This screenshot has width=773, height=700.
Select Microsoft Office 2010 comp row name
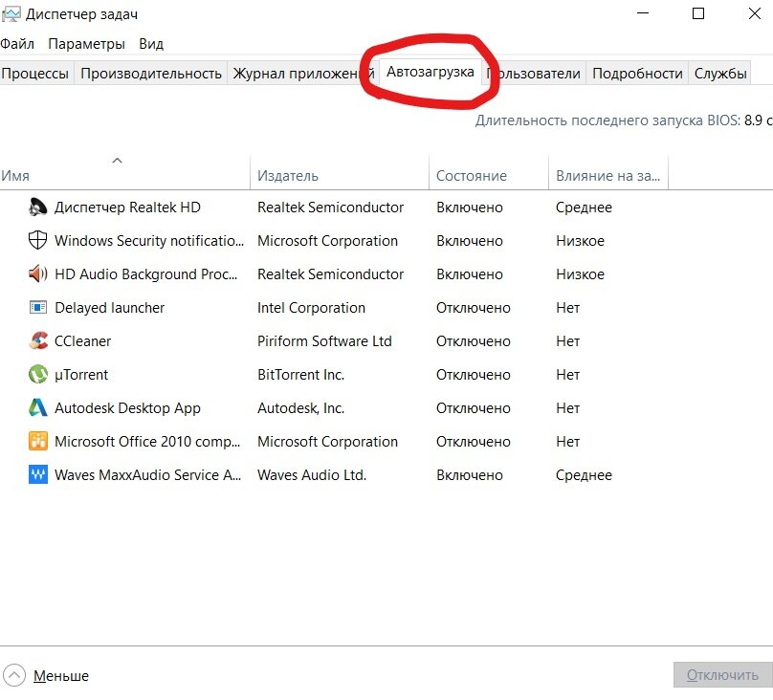click(147, 442)
